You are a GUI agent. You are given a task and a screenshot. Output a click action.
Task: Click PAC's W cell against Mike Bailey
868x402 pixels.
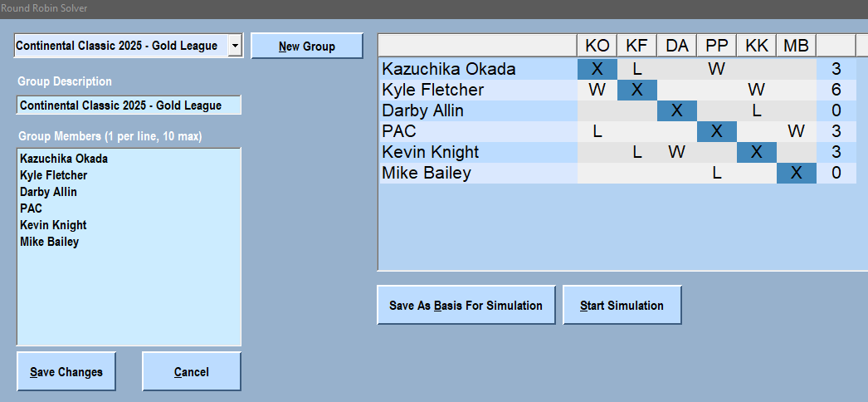[x=796, y=131]
